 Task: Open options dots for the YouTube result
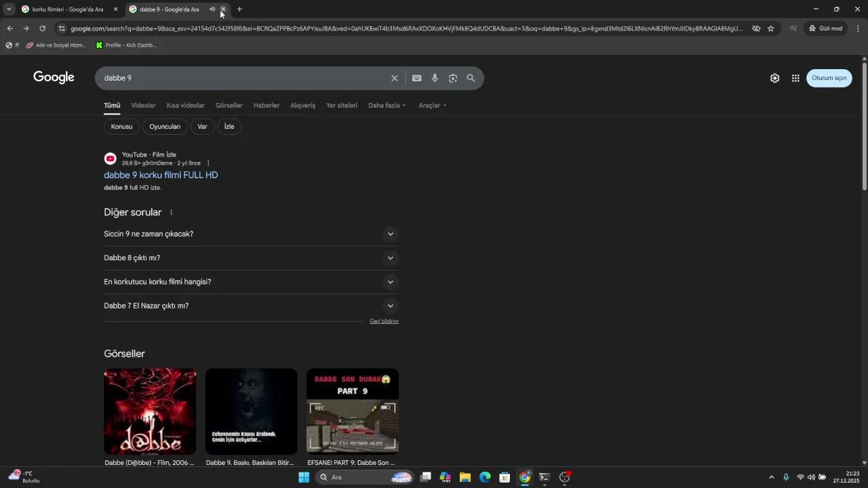(x=208, y=163)
